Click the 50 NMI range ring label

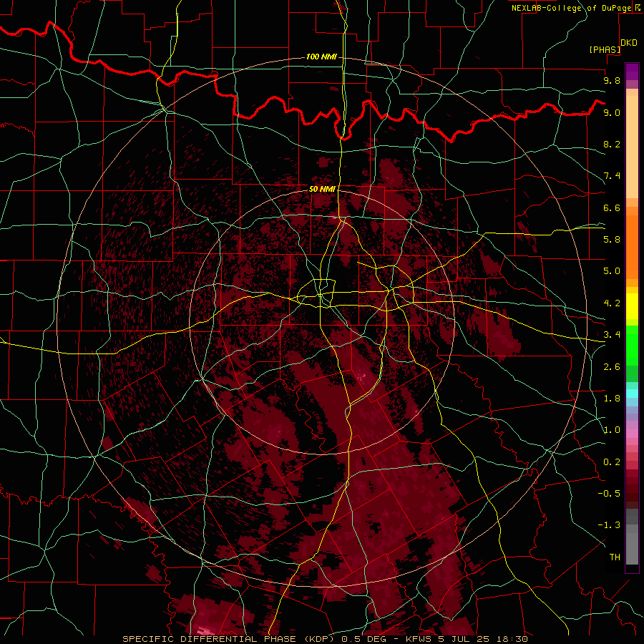pos(323,190)
